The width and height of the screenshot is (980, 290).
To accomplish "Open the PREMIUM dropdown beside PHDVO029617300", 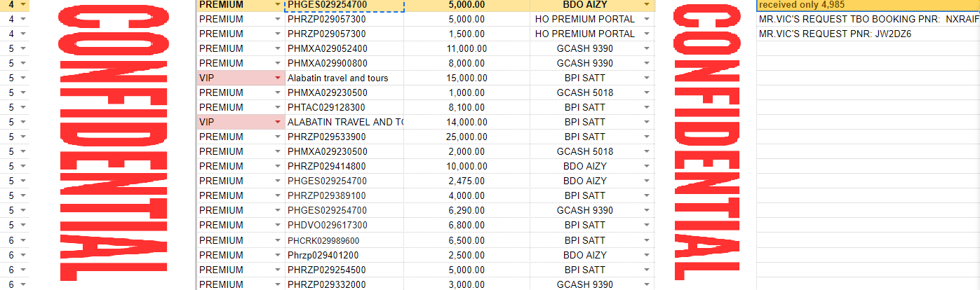I will coord(278,225).
